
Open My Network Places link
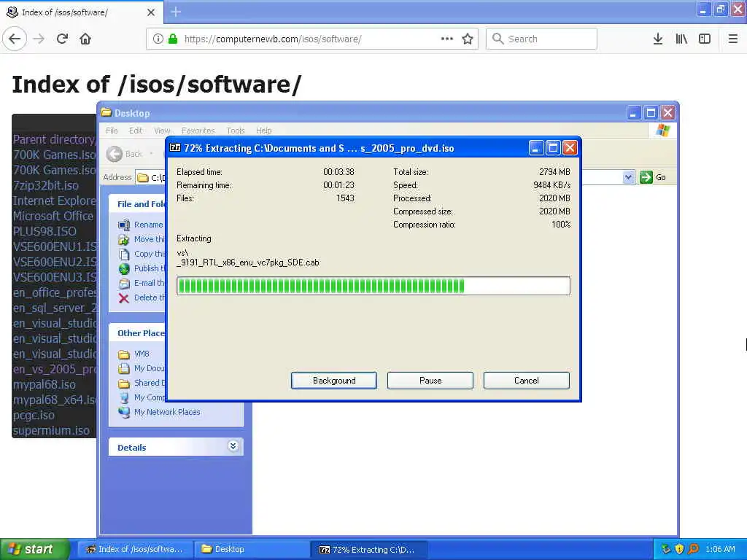[x=167, y=413]
